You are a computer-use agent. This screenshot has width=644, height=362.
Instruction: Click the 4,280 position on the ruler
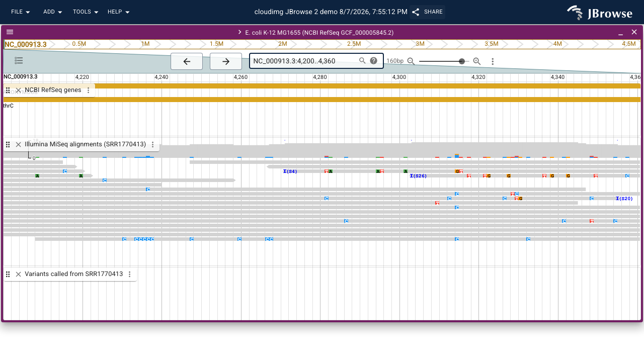[x=320, y=77]
